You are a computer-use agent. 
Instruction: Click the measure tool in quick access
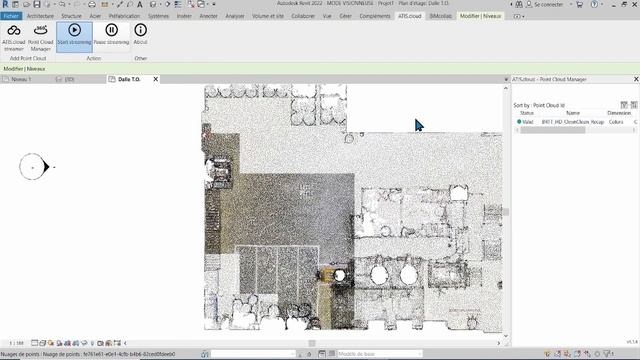click(x=105, y=4)
